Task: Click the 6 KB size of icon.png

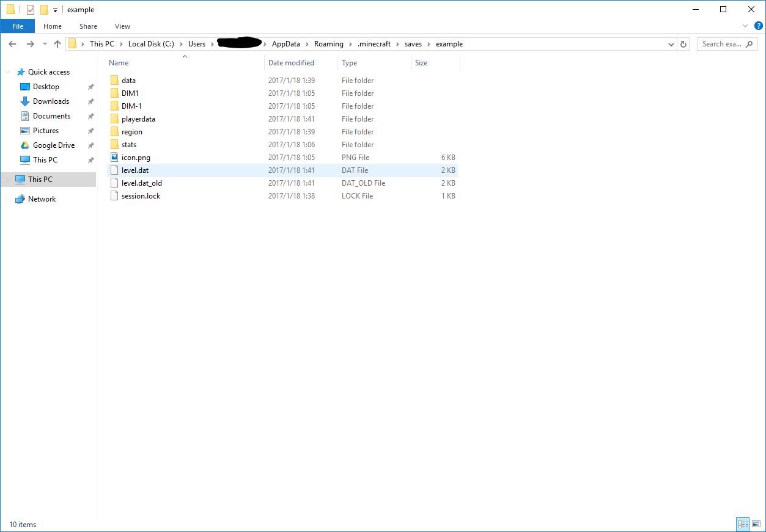Action: (x=448, y=158)
